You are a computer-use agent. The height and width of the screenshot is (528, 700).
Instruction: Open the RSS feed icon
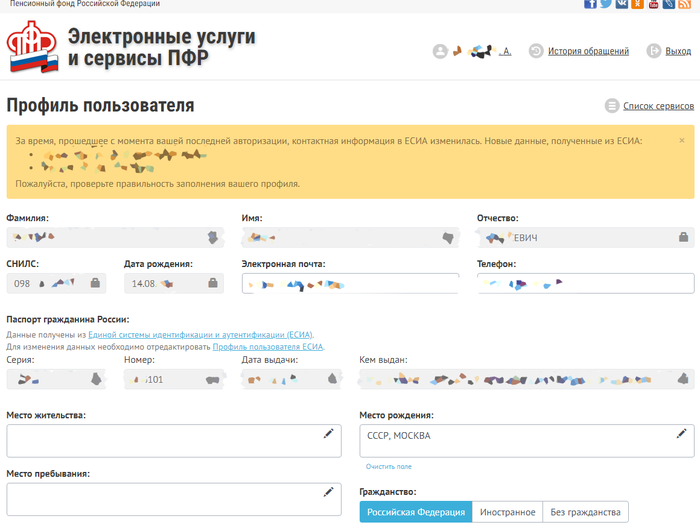pyautogui.click(x=686, y=4)
